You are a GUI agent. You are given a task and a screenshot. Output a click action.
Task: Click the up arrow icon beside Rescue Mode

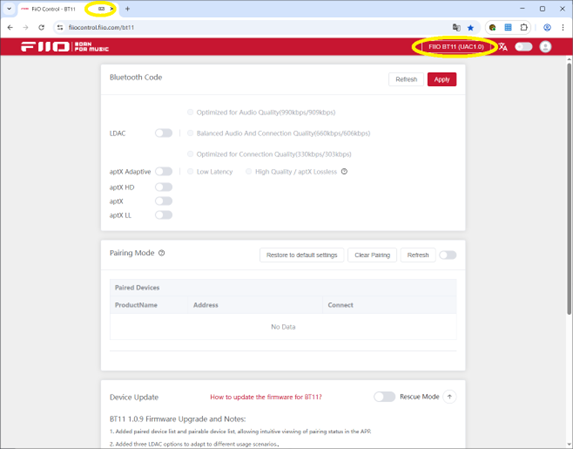coord(449,397)
